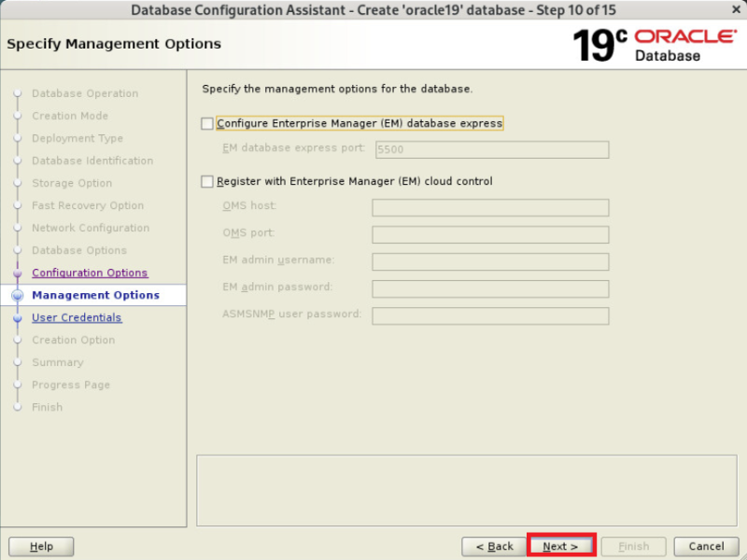The width and height of the screenshot is (747, 560).
Task: Open the Configuration Options step link
Action: 90,273
